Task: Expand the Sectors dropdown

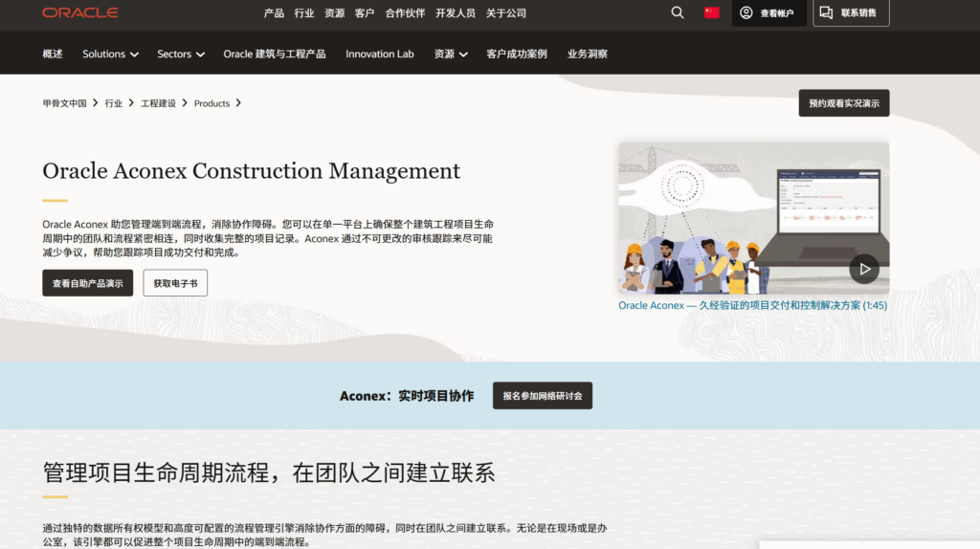Action: point(181,54)
